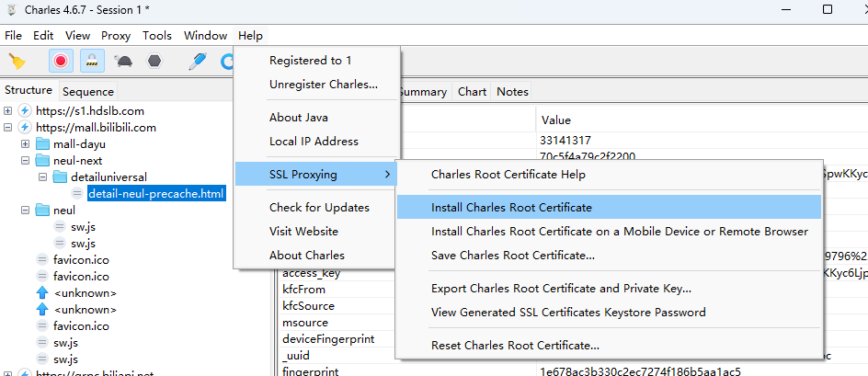Click the value 33141317
The image size is (868, 376).
pos(565,141)
